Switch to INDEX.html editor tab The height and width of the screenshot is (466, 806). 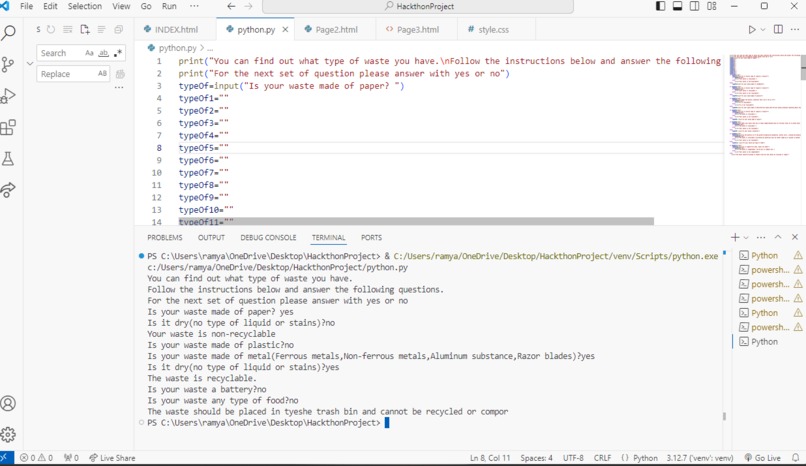tap(176, 30)
